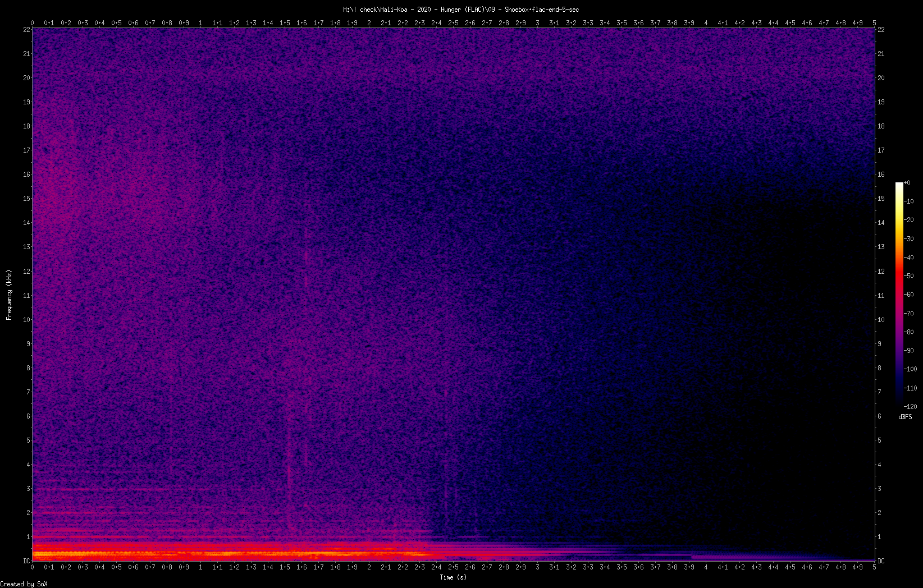Click the "-40" value on the dBFS scale
This screenshot has height=588, width=923.
[x=909, y=258]
